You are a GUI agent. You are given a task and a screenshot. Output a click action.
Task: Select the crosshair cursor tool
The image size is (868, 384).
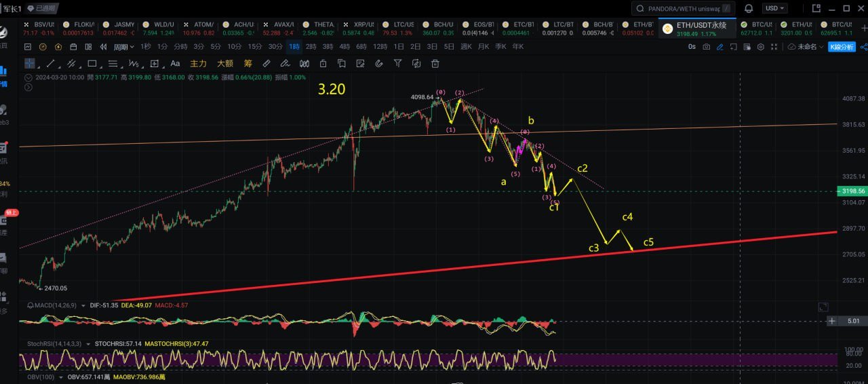[x=30, y=63]
